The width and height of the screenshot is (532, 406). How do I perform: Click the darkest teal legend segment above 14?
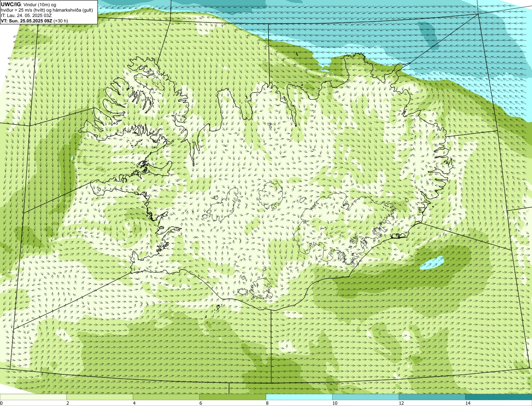[x=499, y=397]
